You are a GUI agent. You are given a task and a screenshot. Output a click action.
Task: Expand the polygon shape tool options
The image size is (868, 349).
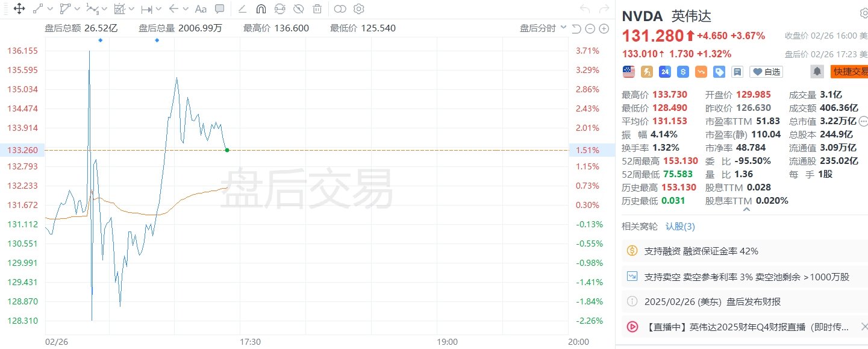pos(76,9)
